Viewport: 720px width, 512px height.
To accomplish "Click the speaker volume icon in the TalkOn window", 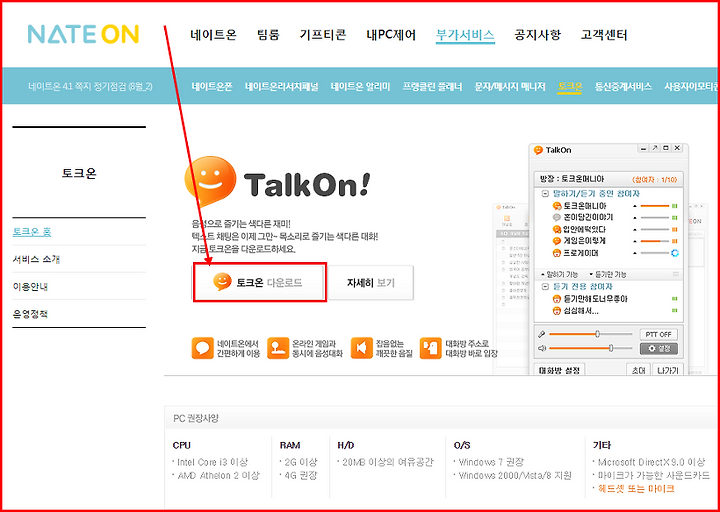I will 542,349.
